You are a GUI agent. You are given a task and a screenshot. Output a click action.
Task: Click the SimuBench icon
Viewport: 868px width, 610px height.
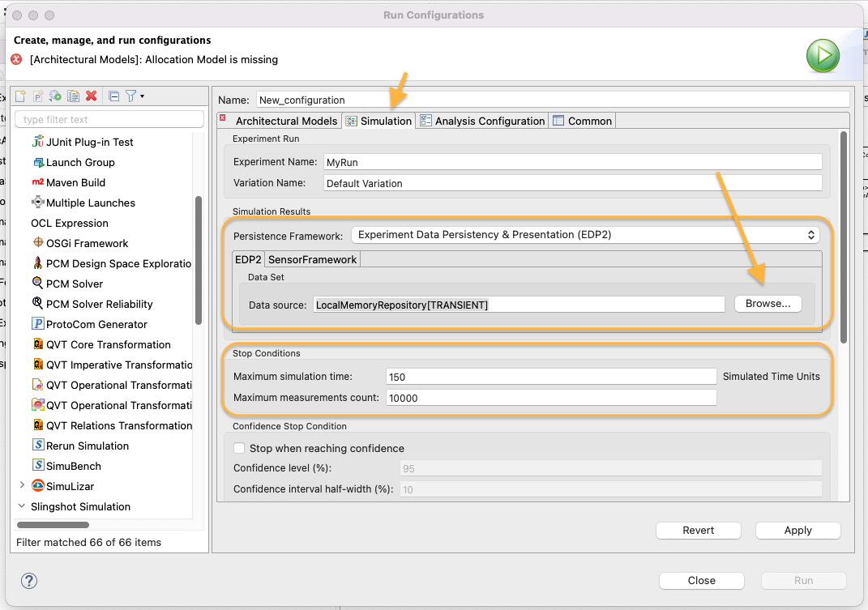point(38,465)
